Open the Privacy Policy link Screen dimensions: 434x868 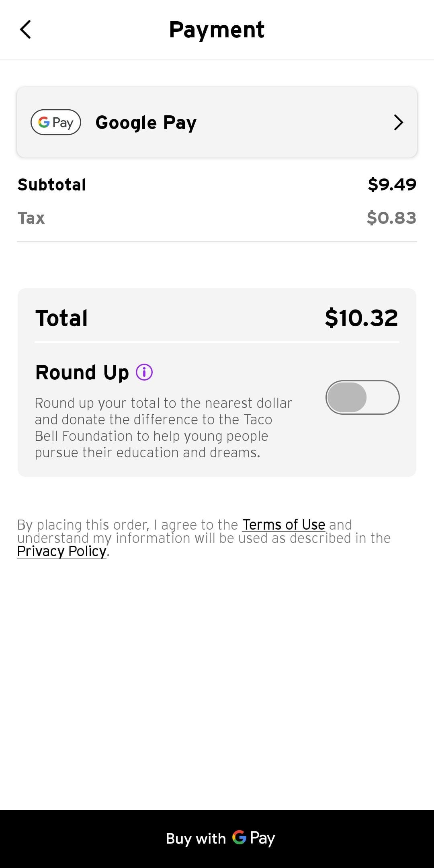tap(62, 551)
